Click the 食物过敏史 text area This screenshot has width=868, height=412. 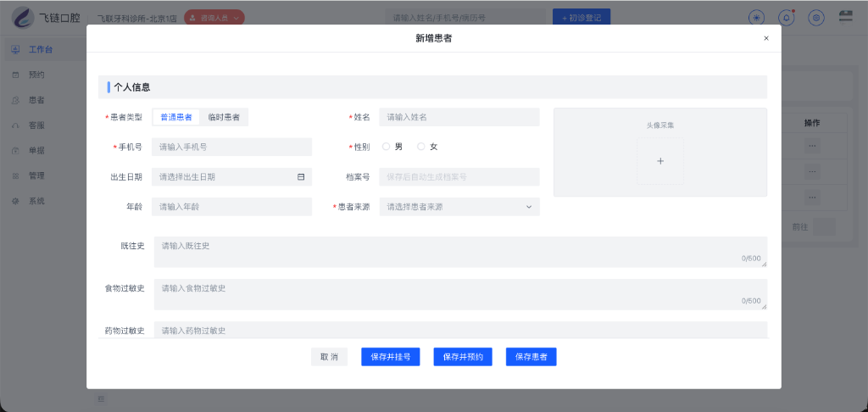[460, 294]
